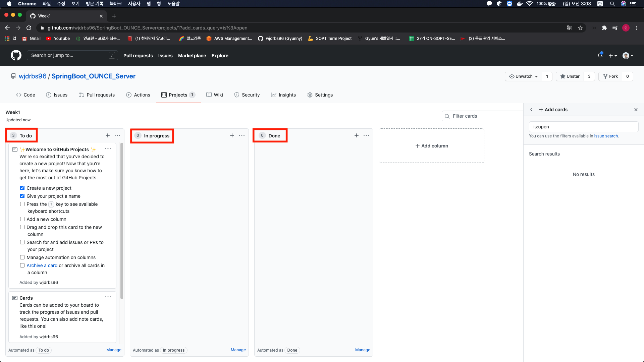Tick Manage automation on columns checkbox
Image resolution: width=644 pixels, height=362 pixels.
[x=22, y=257]
